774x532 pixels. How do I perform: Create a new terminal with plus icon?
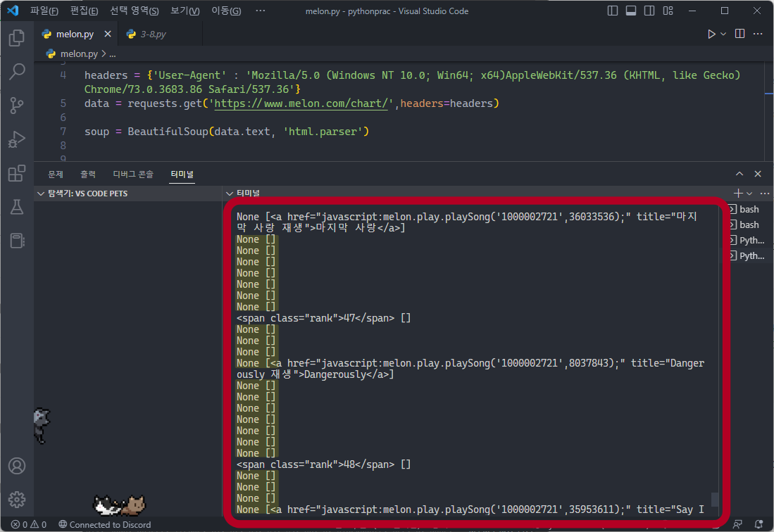(x=738, y=194)
